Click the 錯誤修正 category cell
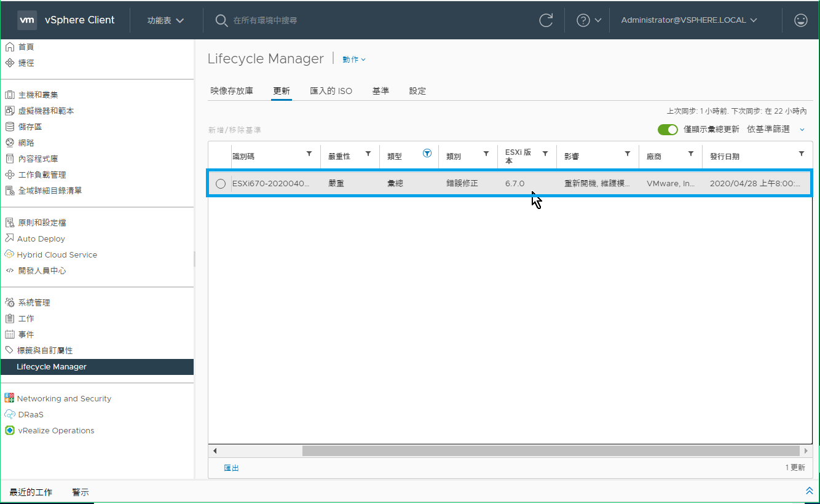 click(462, 184)
